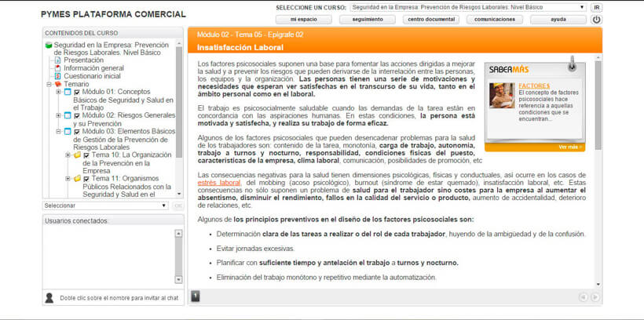Open the estrés laboral link
The width and height of the screenshot is (644, 320).
(219, 183)
